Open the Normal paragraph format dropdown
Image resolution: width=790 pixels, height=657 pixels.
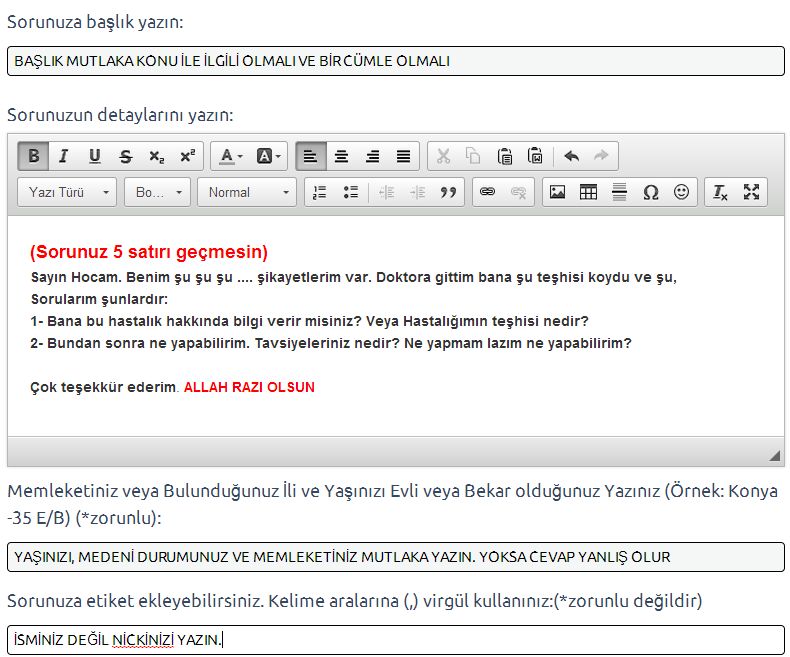click(246, 192)
